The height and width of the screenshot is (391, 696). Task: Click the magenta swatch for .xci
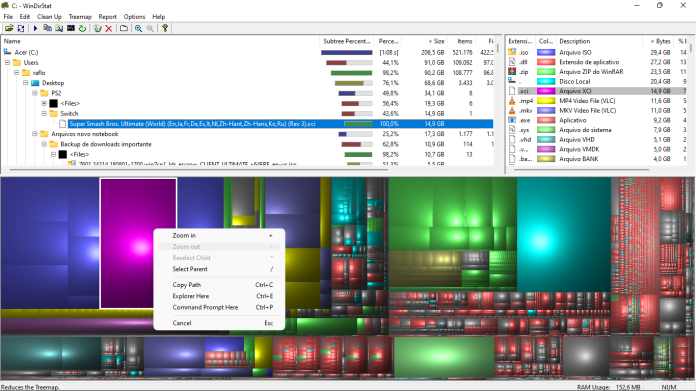click(x=546, y=91)
